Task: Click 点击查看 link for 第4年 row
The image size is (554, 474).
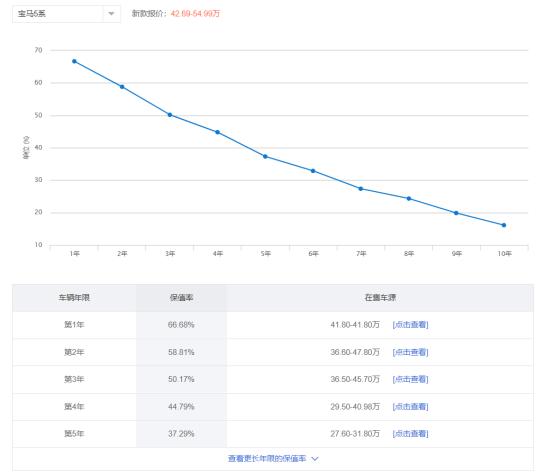Action: click(x=410, y=407)
